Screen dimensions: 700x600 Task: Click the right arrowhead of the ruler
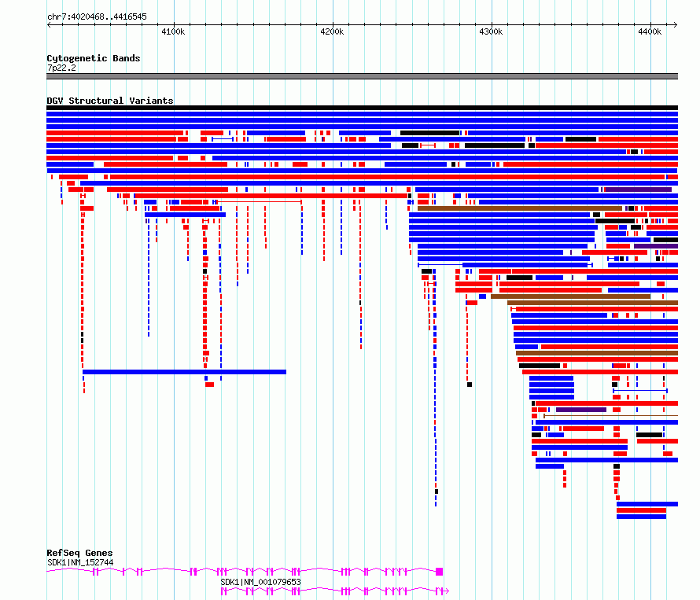click(x=676, y=25)
